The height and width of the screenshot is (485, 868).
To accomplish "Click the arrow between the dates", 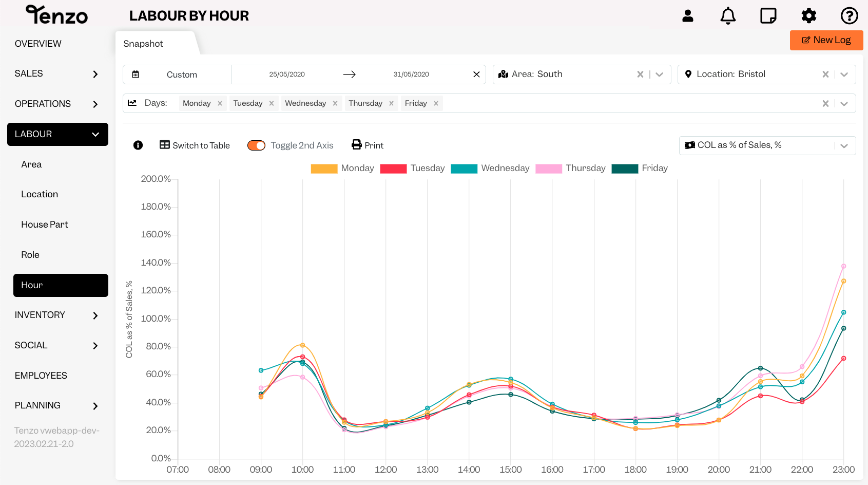I will coord(350,74).
